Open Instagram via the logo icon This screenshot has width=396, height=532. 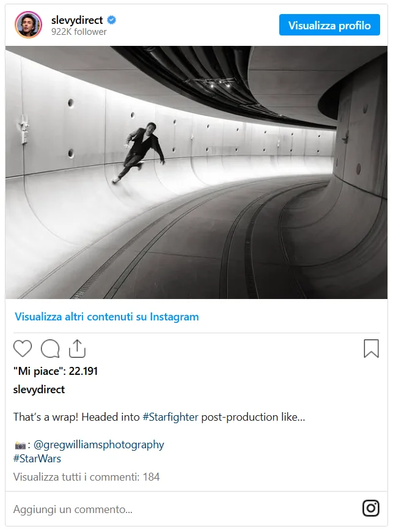(x=371, y=508)
